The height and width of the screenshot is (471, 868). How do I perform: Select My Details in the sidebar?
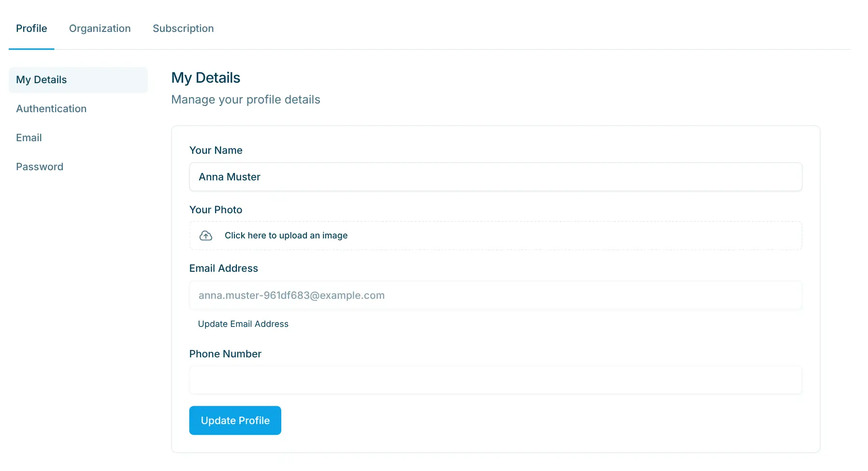point(78,80)
